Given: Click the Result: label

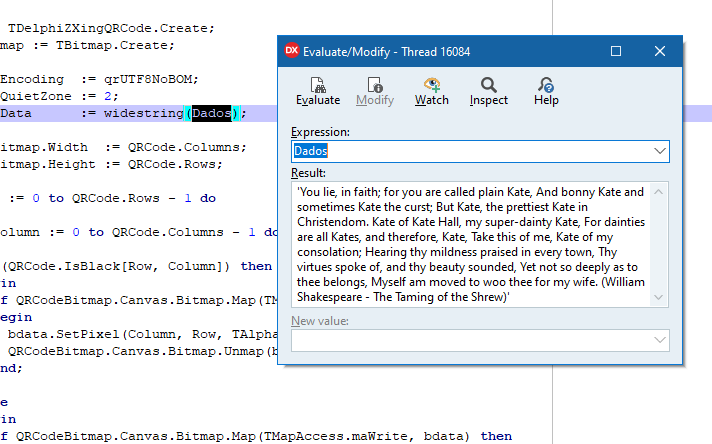Looking at the screenshot, I should pos(308,173).
